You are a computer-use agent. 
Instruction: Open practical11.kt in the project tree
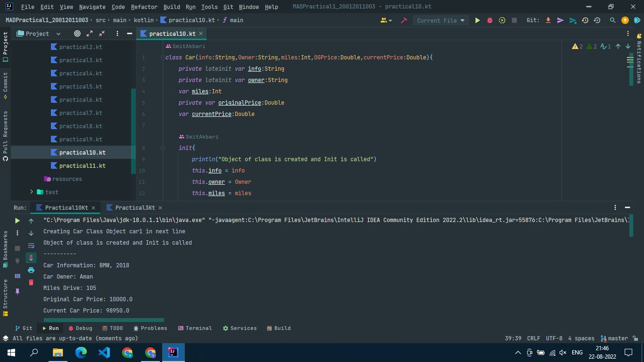pos(82,166)
